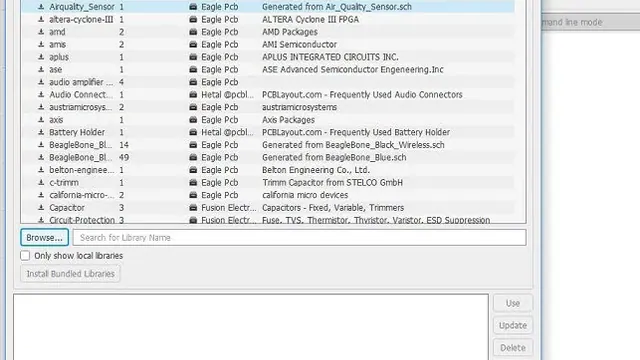Click download icon next to amd library
The height and width of the screenshot is (360, 640).
(41, 32)
